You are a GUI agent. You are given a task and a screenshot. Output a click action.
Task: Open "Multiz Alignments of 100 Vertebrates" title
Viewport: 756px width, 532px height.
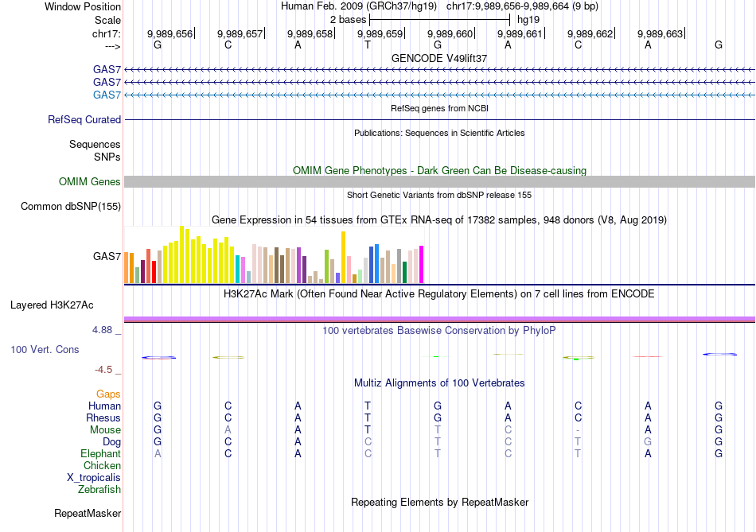439,383
